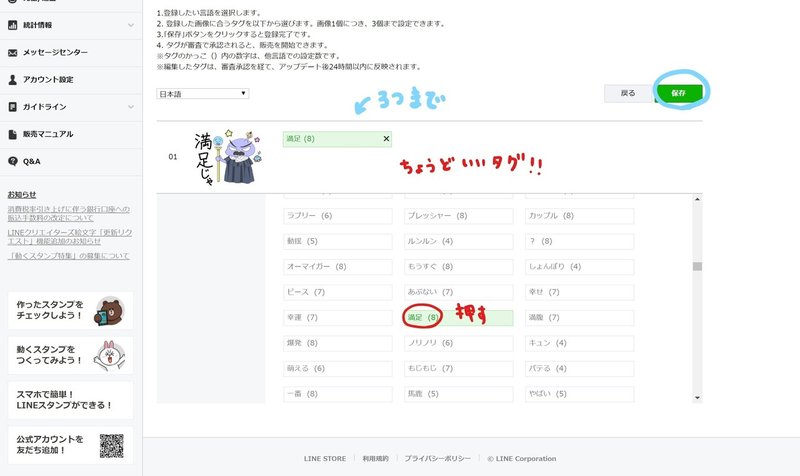
Task: Open the 作ったスタンプをチェックしよう banner
Action: [70, 311]
